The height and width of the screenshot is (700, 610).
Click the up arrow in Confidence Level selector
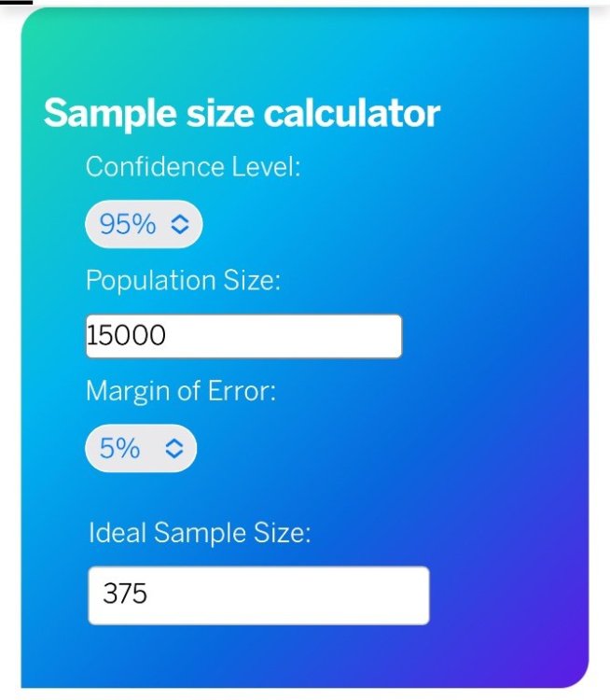click(180, 218)
